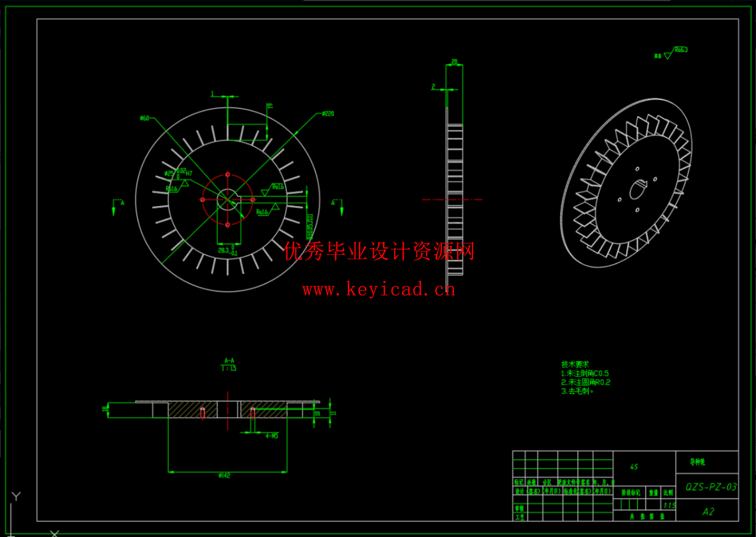This screenshot has height=537, width=756.
Task: Select the Ø220 diameter dimension
Action: [x=327, y=113]
